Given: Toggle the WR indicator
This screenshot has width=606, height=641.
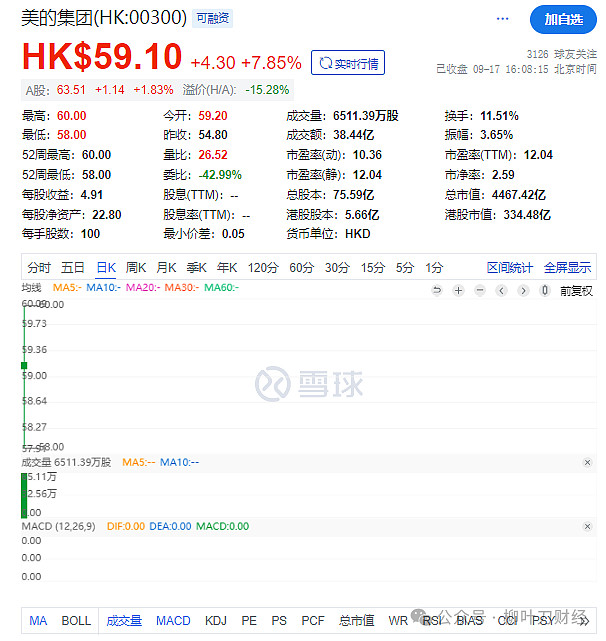Looking at the screenshot, I should [398, 621].
